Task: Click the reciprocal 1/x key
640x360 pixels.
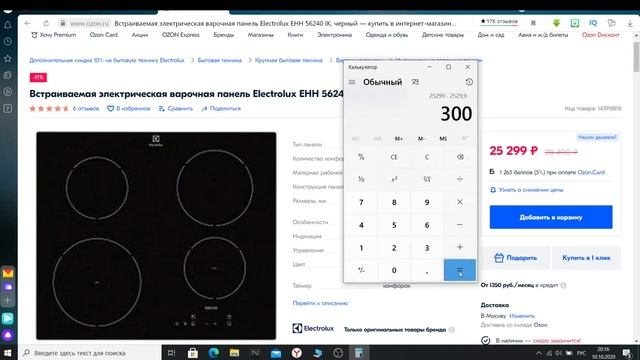Action: pos(361,179)
